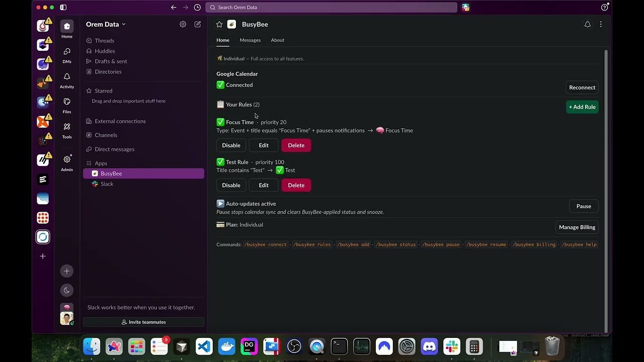The width and height of the screenshot is (644, 362).
Task: Click the round create-new plus button
Action: coord(67,271)
